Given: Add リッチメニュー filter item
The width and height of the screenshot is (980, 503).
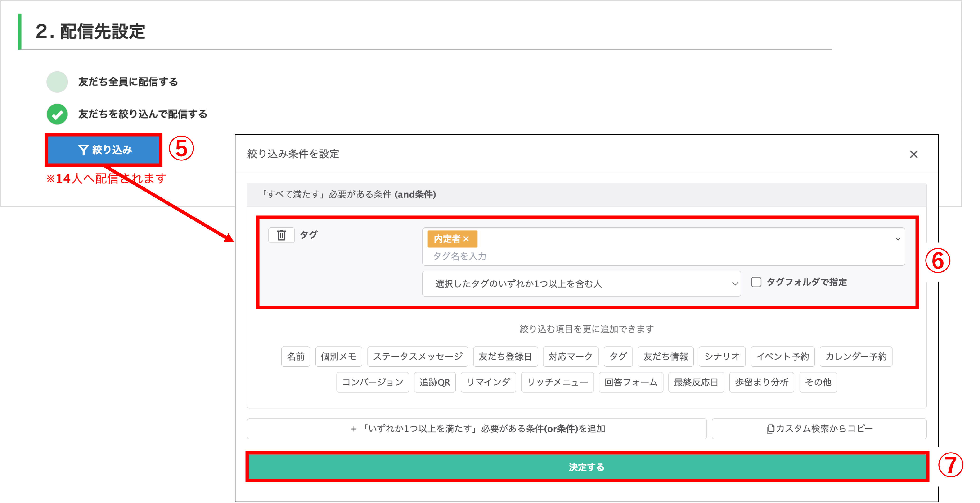Looking at the screenshot, I should 557,382.
